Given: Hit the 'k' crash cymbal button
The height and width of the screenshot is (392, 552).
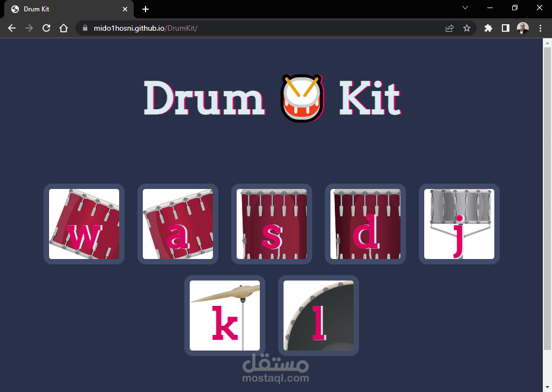Looking at the screenshot, I should coord(225,316).
